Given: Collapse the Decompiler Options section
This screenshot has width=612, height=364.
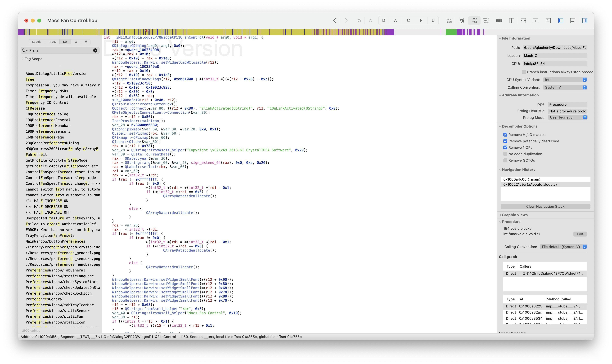Looking at the screenshot, I should point(500,126).
